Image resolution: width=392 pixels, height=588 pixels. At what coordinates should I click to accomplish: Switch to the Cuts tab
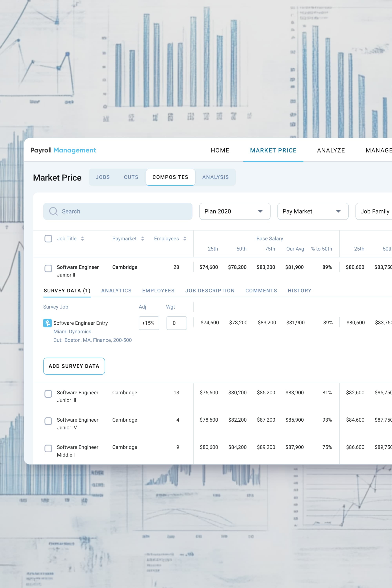click(x=131, y=177)
